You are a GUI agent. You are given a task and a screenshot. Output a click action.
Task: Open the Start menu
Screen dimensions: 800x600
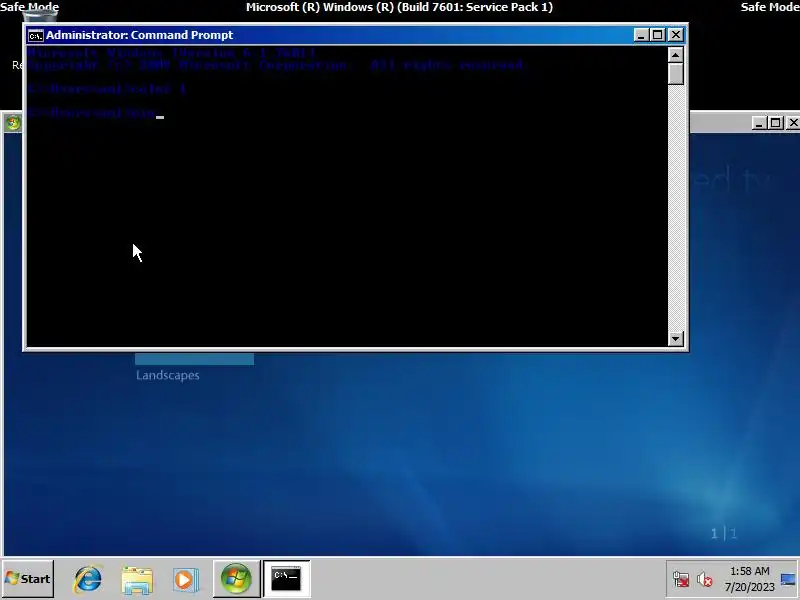[28, 579]
